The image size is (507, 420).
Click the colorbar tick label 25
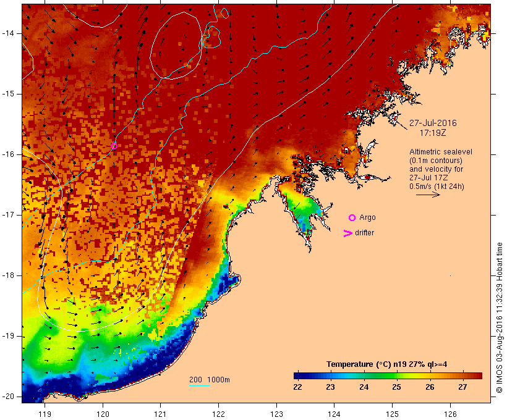tap(396, 387)
